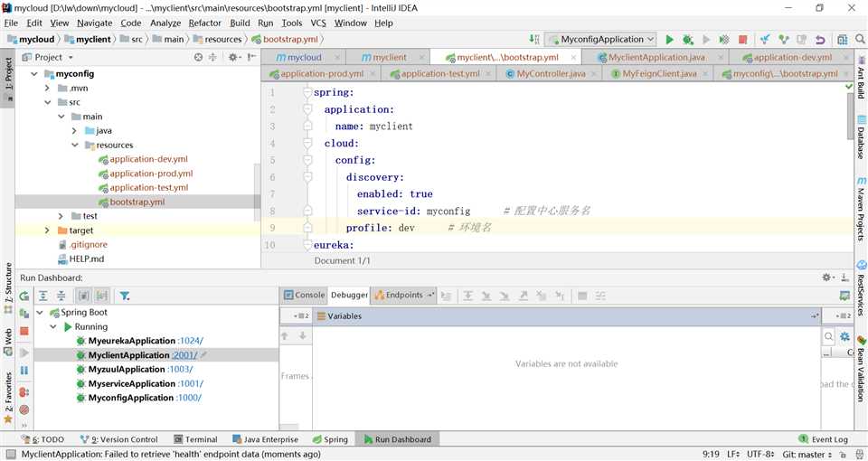
Task: Open the Terminal tool window button
Action: pos(195,439)
